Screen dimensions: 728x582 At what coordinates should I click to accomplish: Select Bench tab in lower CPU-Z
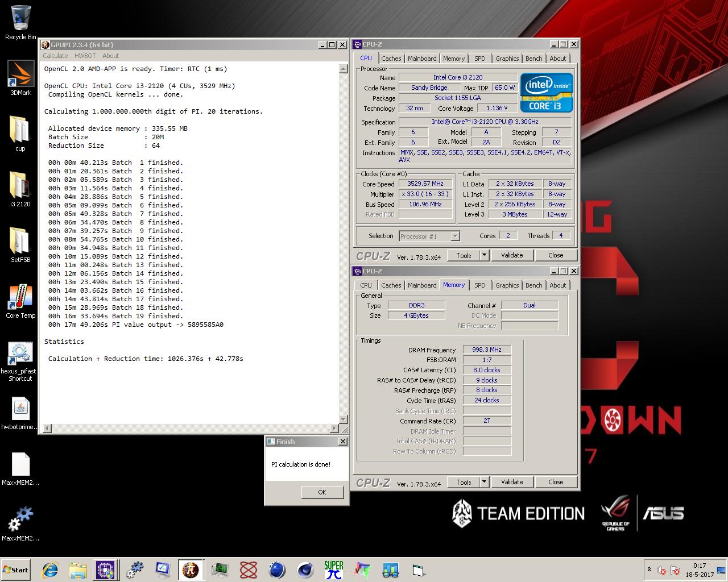tap(533, 285)
